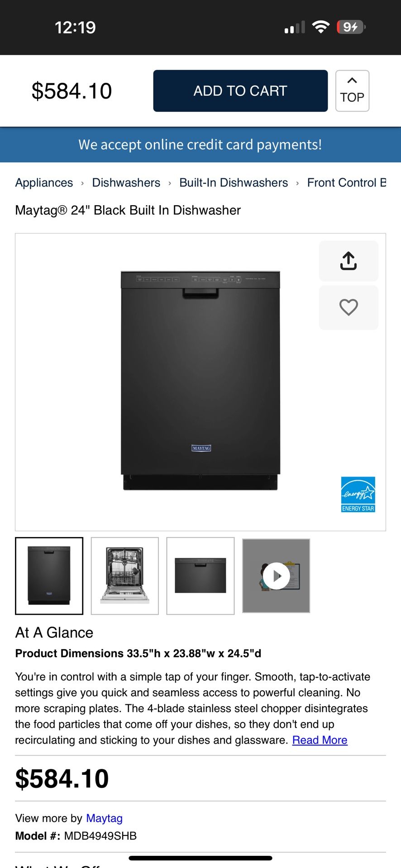Tap the TOP up-arrow button
401x868 pixels.
(352, 91)
